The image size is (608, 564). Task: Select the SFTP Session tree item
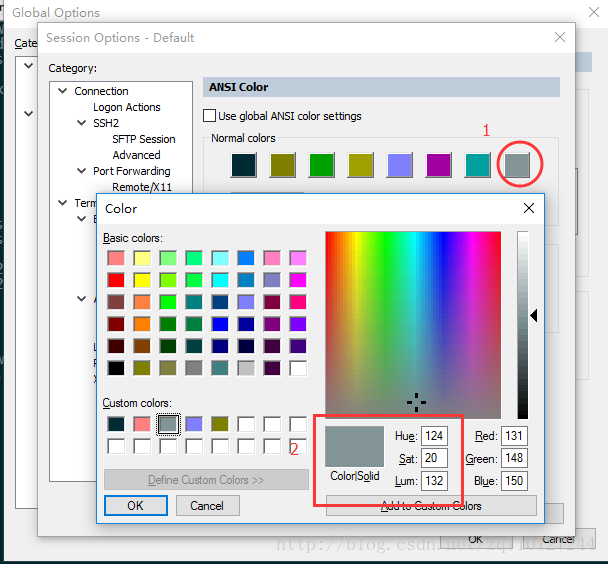(143, 139)
